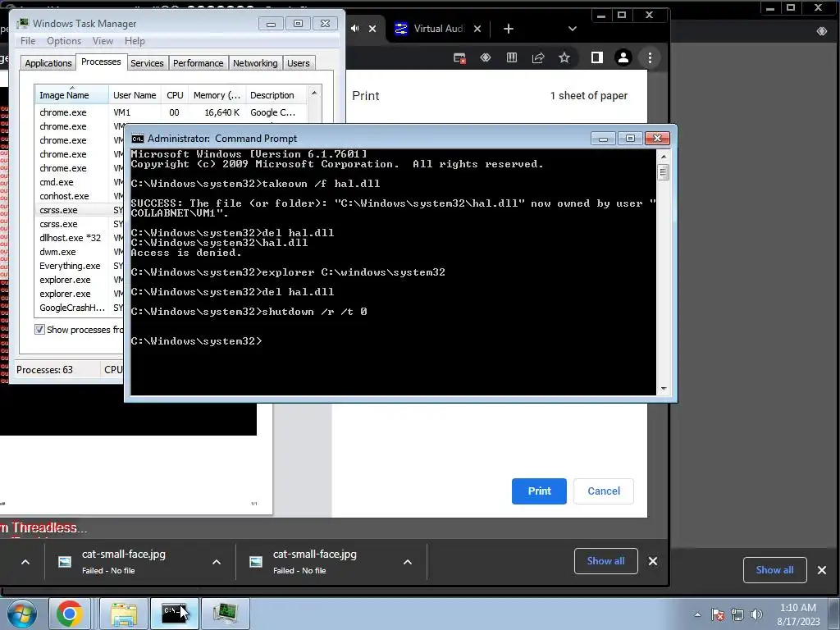840x630 pixels.
Task: Expand options for first cat-small-face.jpg download
Action: click(x=217, y=562)
